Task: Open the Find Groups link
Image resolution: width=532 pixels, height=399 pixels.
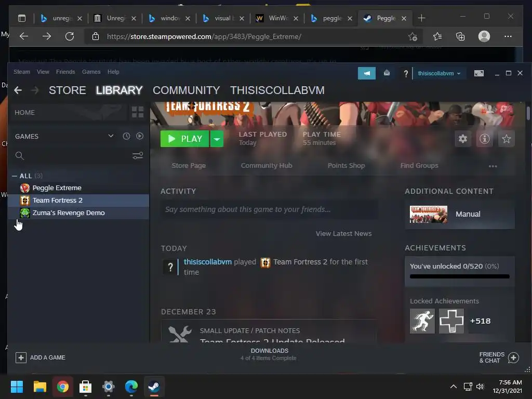Action: coord(419,166)
